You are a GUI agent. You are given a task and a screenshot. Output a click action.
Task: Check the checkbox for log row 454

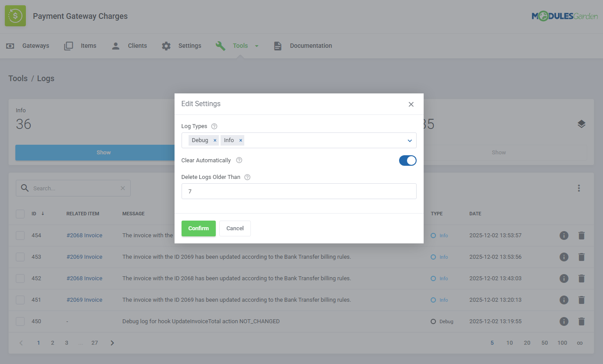20,235
